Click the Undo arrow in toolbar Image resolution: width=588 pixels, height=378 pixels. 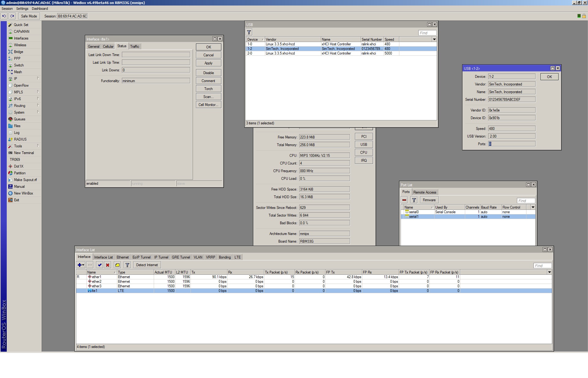coord(4,16)
